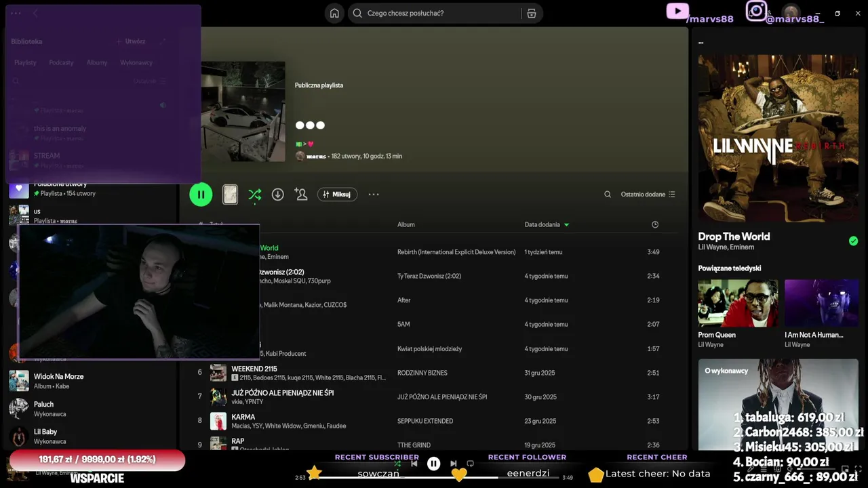Open the library Ostatnie sort dropdown
868x488 pixels.
(x=149, y=81)
